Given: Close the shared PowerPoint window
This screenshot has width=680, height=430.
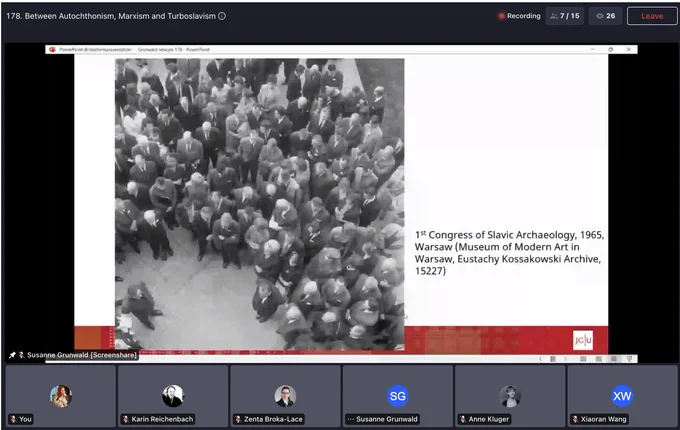Looking at the screenshot, I should (x=628, y=49).
